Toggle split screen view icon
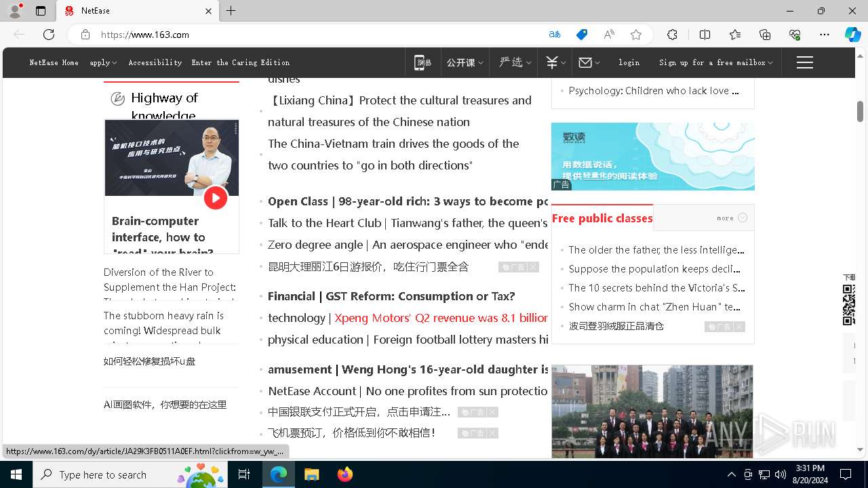The image size is (868, 488). pos(705,35)
